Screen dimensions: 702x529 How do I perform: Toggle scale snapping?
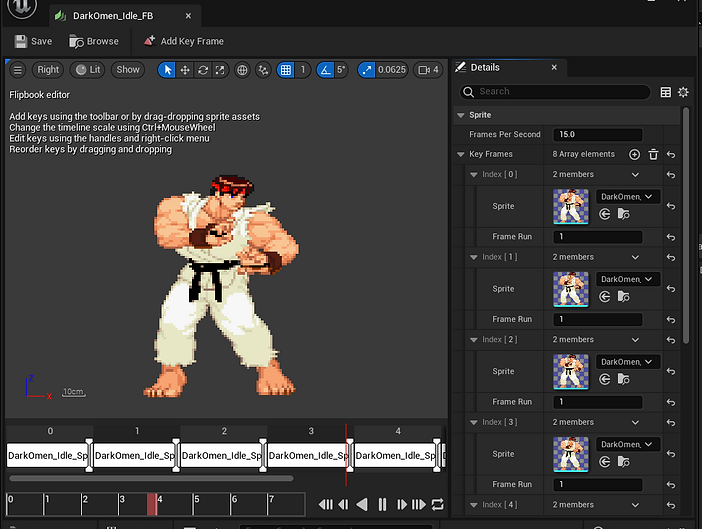[367, 70]
